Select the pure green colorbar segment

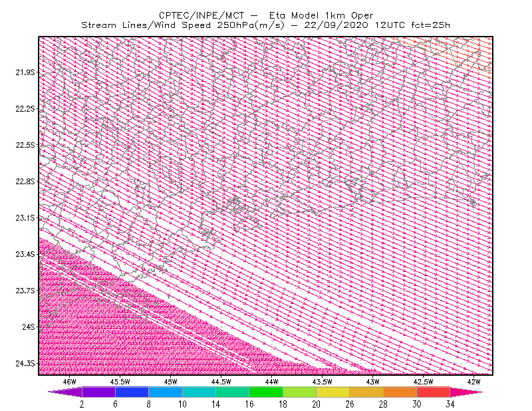point(266,392)
